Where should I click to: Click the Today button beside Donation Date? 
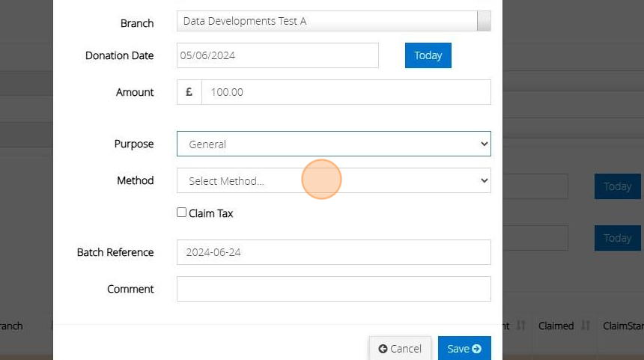(x=428, y=55)
